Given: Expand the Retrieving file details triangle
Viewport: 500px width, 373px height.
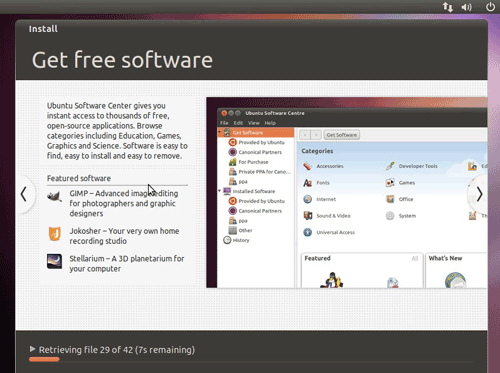Looking at the screenshot, I should [32, 349].
